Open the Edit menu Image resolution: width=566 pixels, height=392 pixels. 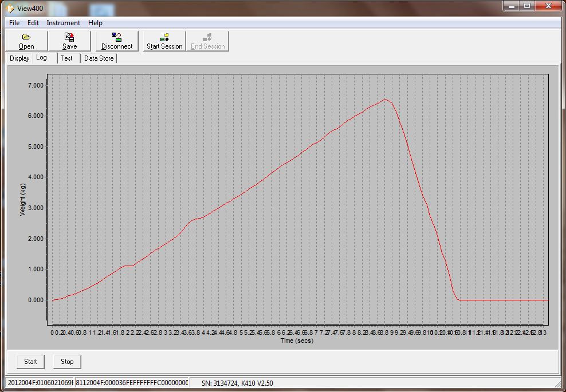[33, 23]
